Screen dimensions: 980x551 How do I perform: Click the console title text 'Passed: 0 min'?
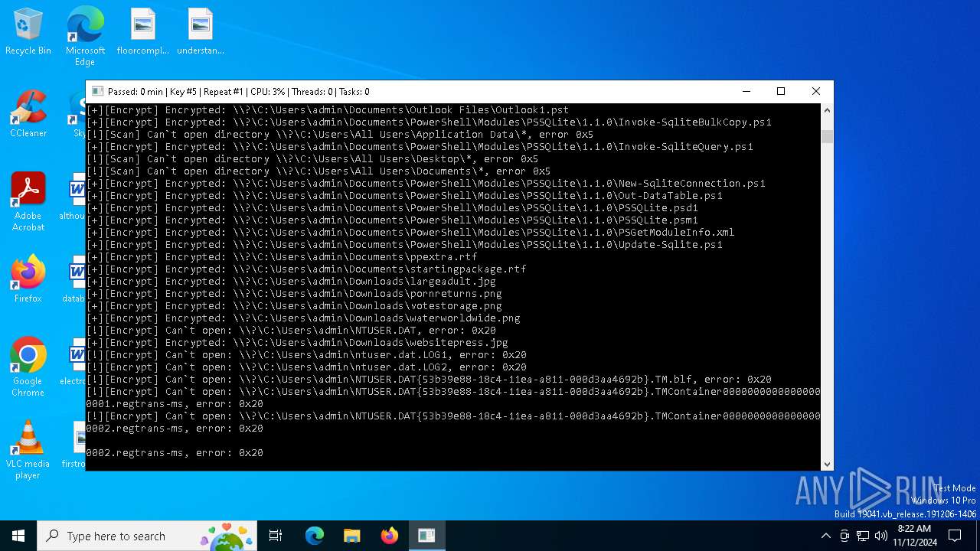[135, 92]
